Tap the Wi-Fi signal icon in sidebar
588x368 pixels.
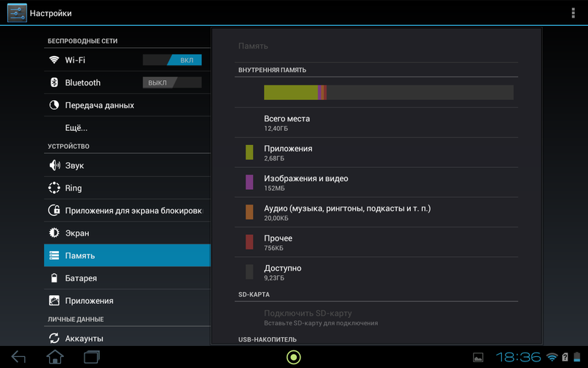click(x=54, y=60)
